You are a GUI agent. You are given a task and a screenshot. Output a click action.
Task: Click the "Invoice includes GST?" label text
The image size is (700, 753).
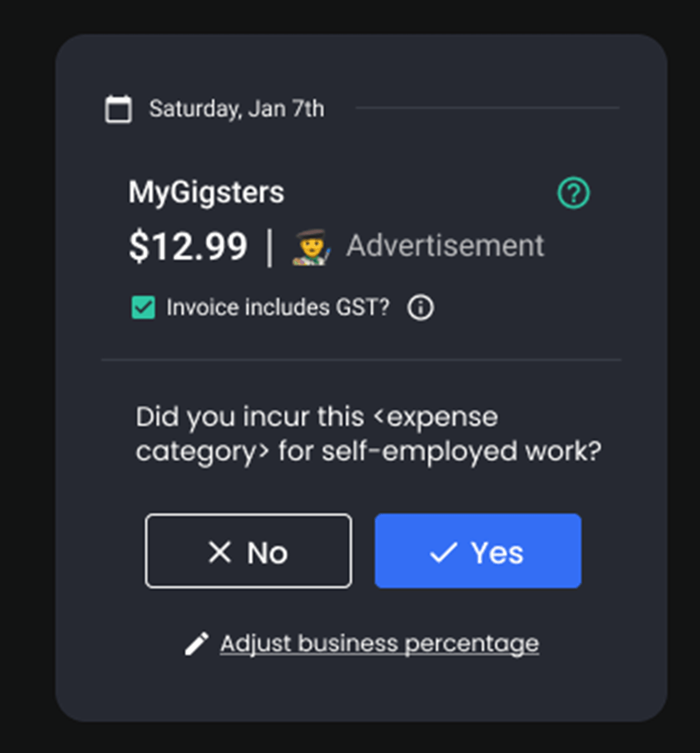pyautogui.click(x=278, y=308)
